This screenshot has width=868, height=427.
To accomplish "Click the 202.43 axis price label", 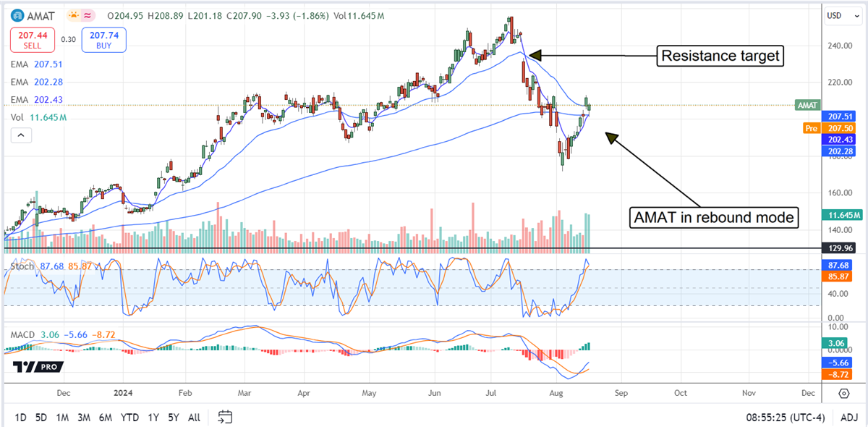I will pos(839,140).
